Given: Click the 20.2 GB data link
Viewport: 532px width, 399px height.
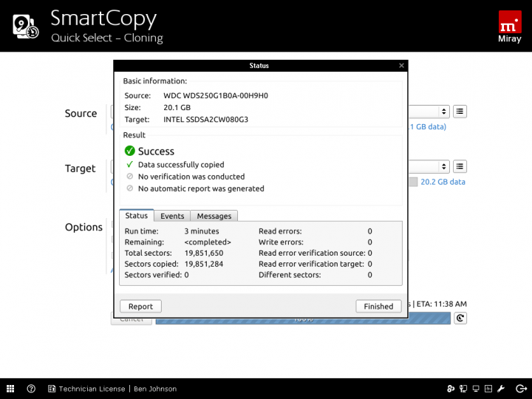Looking at the screenshot, I should [x=443, y=182].
